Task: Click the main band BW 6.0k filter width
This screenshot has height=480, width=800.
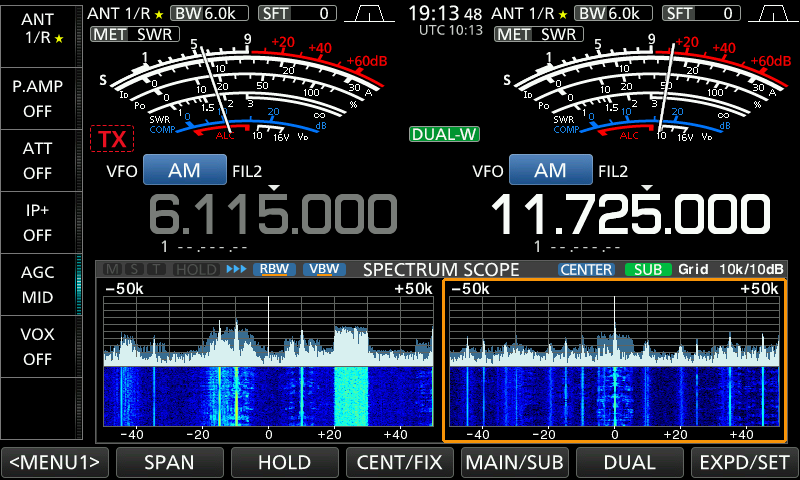Action: [209, 13]
